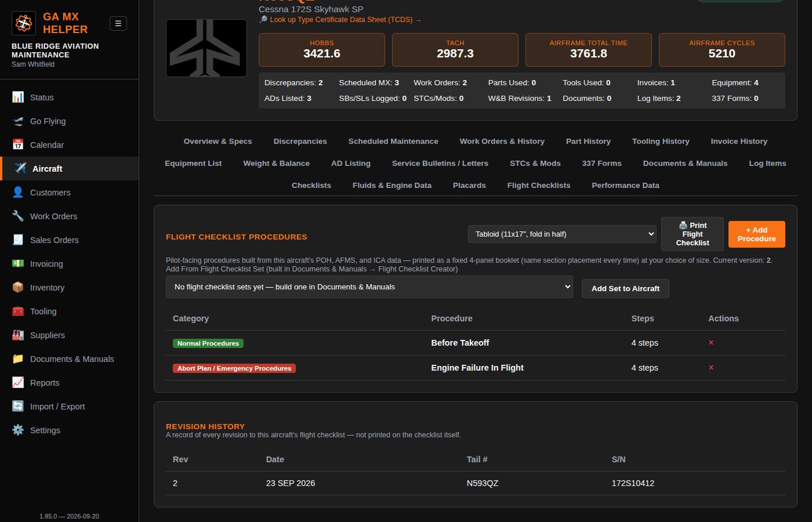Open the Placards tab
The image size is (812, 522).
[469, 186]
